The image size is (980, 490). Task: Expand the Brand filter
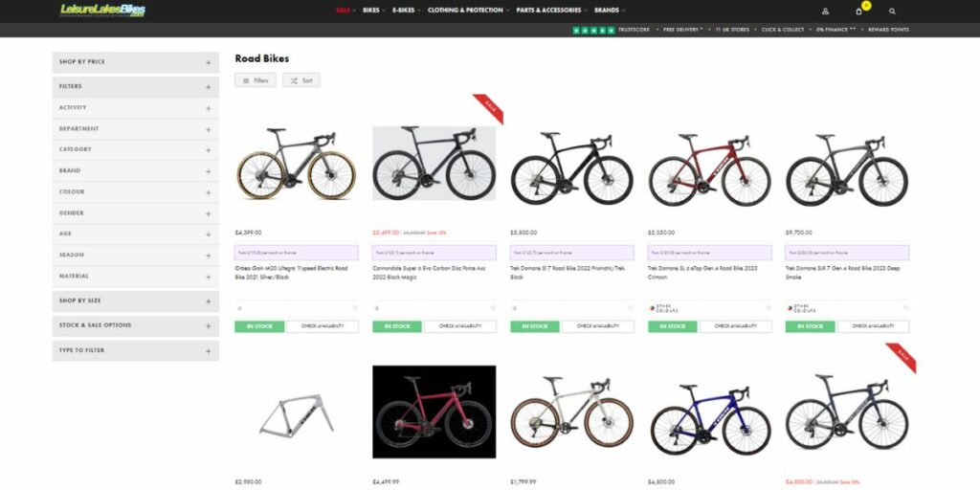pos(136,171)
